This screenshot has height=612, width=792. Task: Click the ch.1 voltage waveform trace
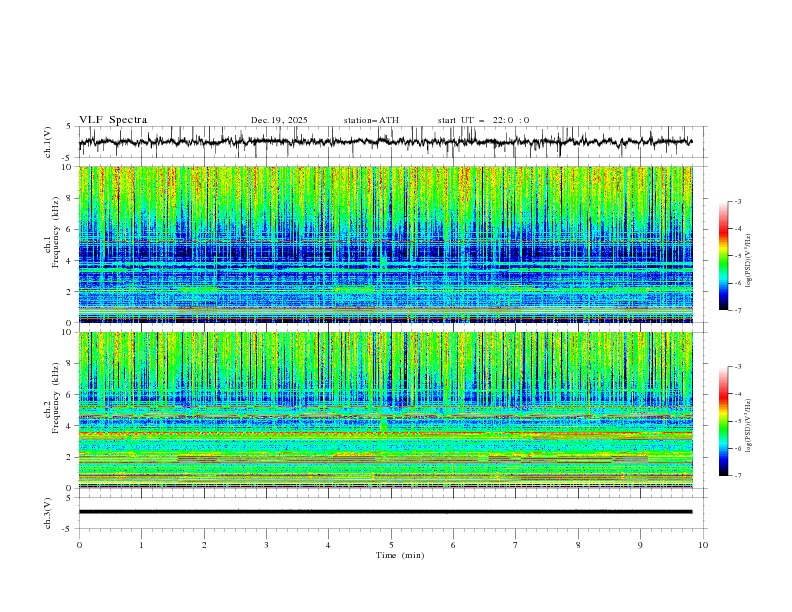pyautogui.click(x=385, y=142)
